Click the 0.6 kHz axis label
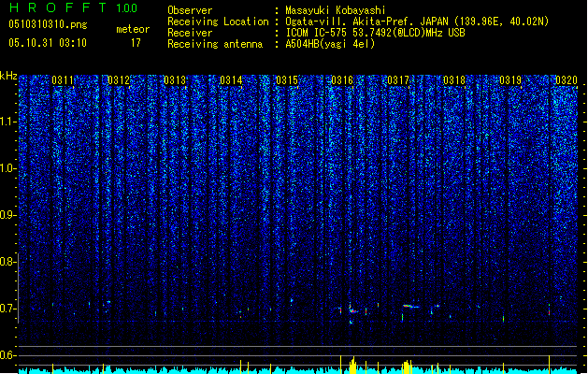The image size is (588, 374). click(7, 355)
